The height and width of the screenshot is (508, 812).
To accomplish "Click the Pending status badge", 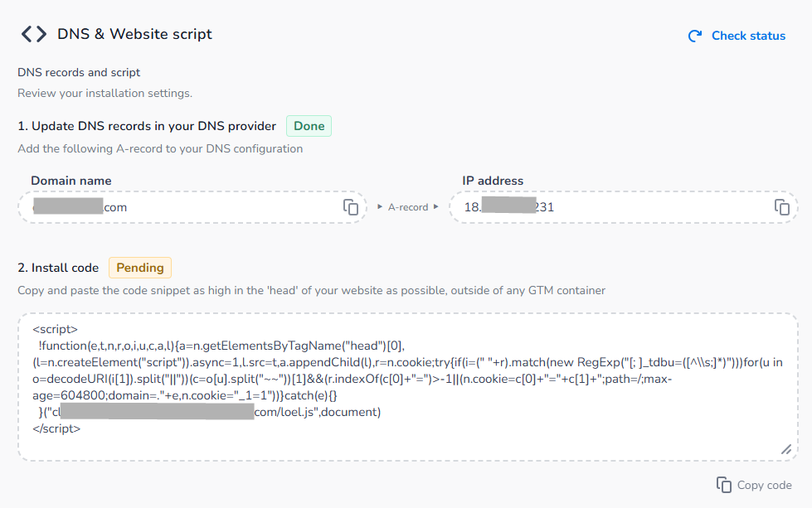I will click(140, 268).
